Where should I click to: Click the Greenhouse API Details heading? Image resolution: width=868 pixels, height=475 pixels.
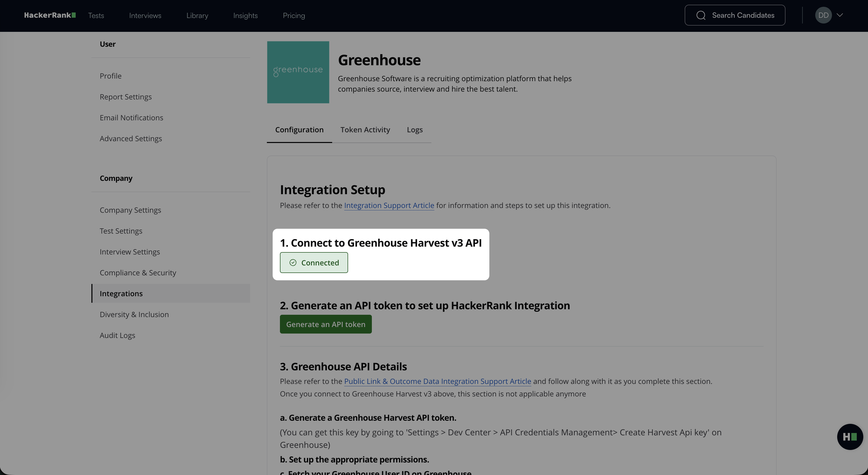coord(343,366)
